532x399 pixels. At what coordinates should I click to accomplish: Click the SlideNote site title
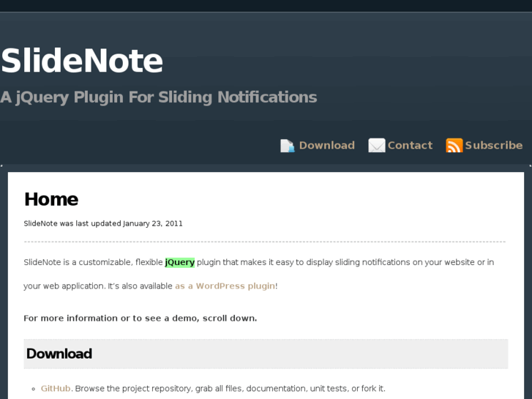click(82, 61)
